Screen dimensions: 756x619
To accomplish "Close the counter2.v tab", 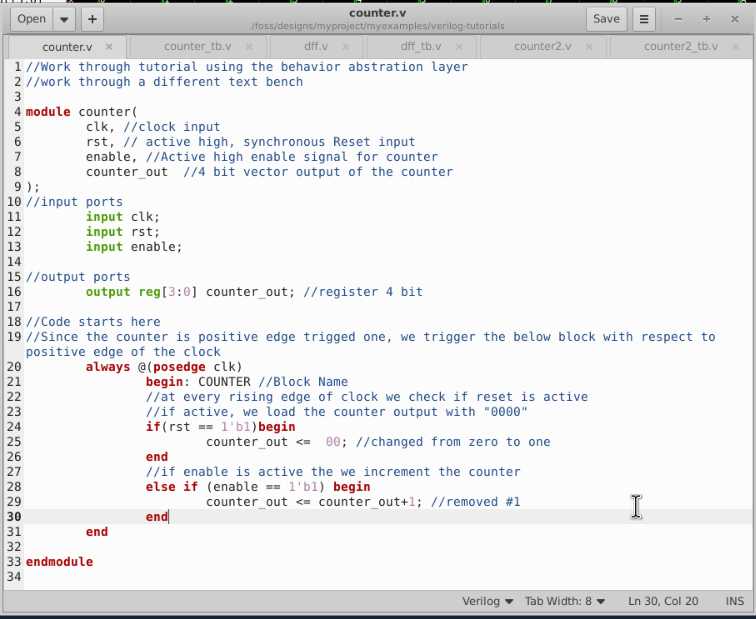I will click(x=590, y=47).
